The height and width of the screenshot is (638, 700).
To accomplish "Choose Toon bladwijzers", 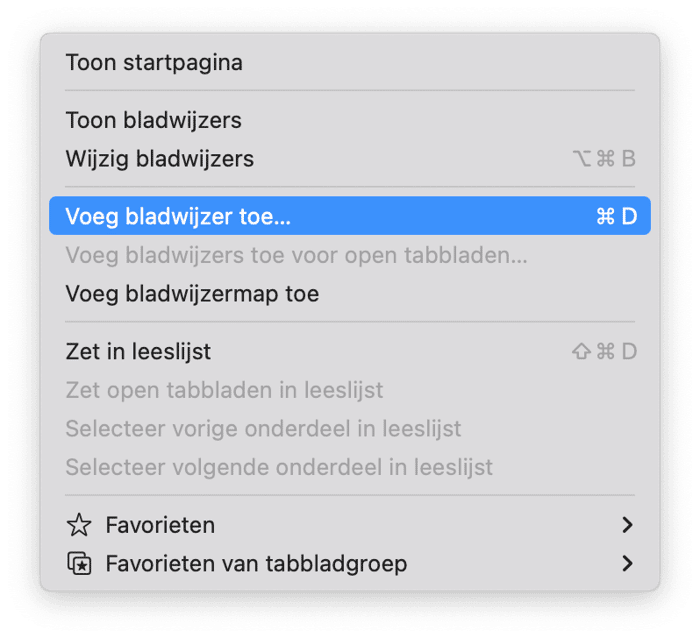I will [x=350, y=120].
